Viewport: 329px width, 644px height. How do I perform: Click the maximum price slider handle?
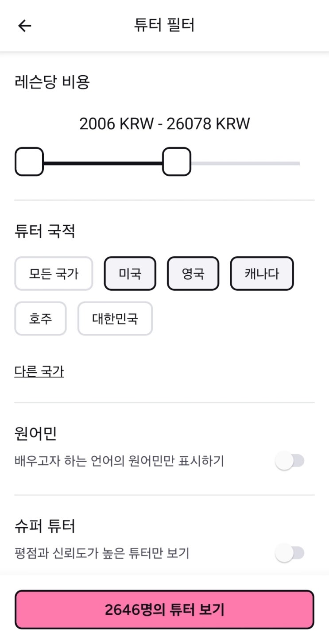pyautogui.click(x=177, y=162)
